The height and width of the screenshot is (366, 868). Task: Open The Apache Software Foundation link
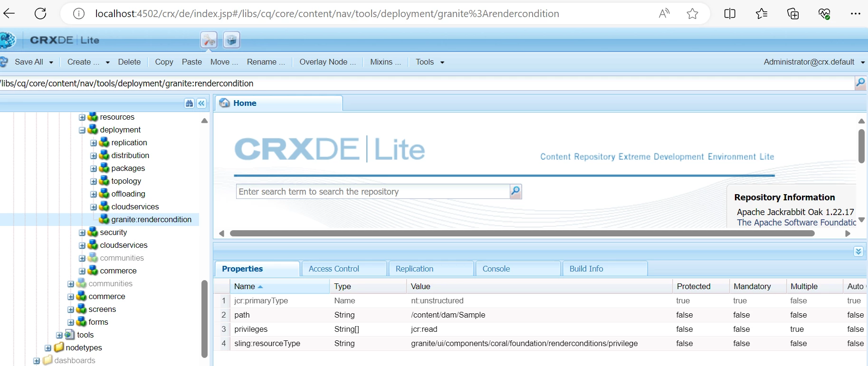(796, 222)
